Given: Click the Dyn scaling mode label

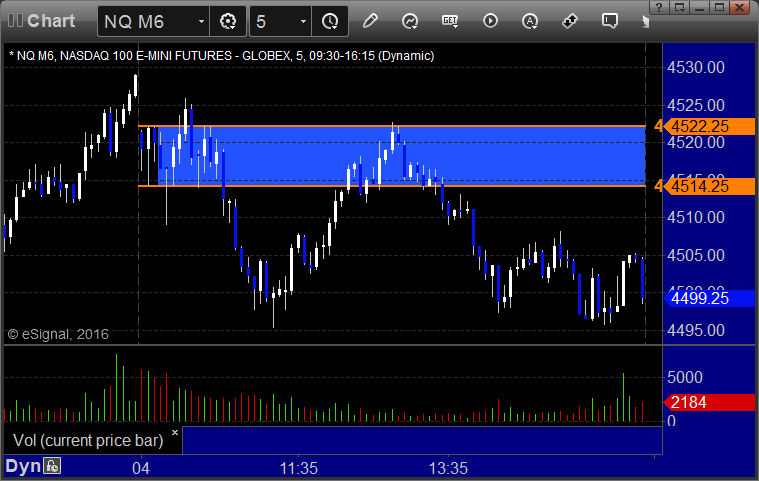Looking at the screenshot, I should [x=23, y=466].
